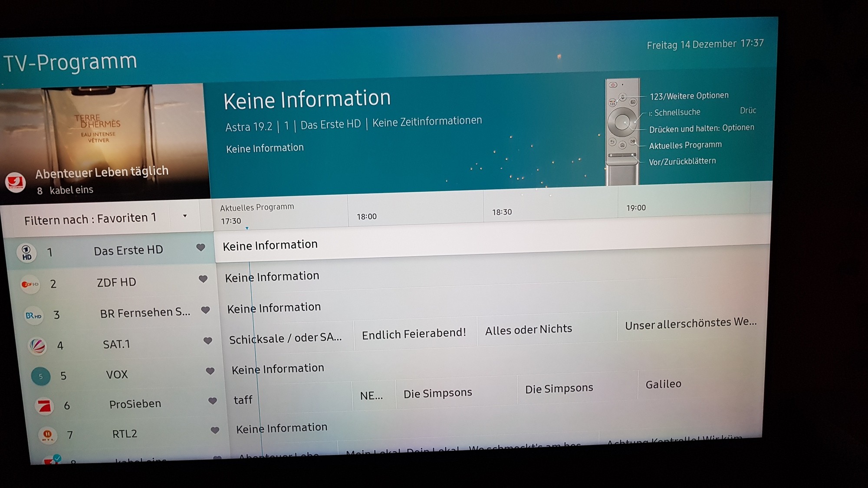This screenshot has height=488, width=868.
Task: Open Unser allerschönstes We... program
Action: click(x=690, y=323)
